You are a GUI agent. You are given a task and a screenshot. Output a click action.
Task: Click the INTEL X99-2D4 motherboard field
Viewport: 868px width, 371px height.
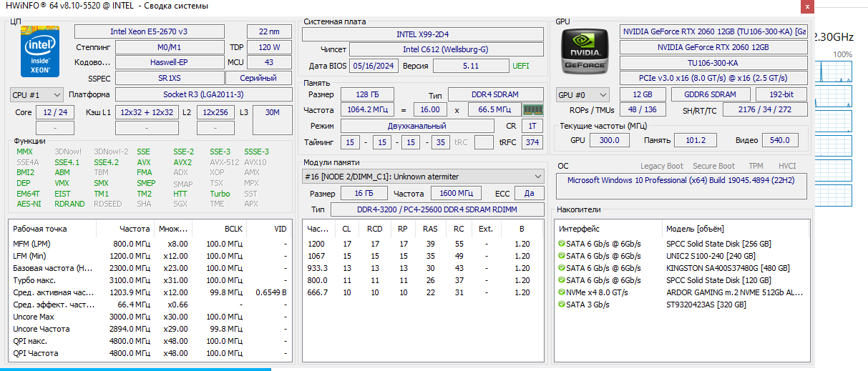coord(422,34)
